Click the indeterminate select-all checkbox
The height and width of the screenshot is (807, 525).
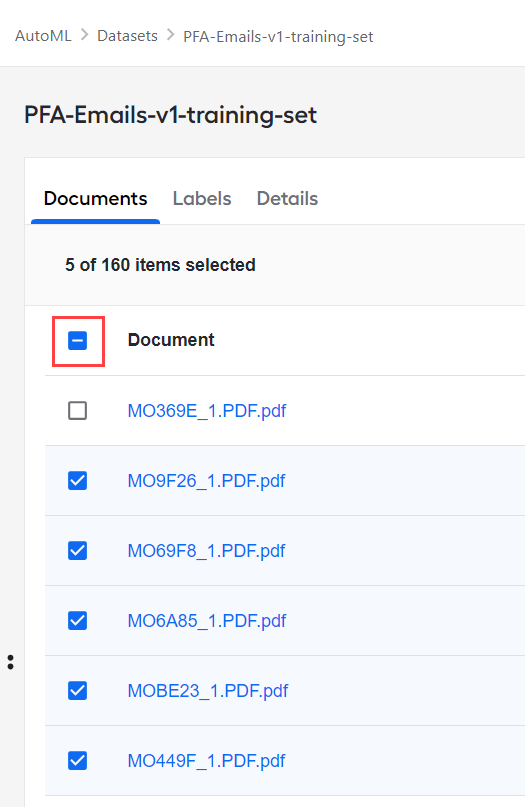tap(78, 341)
